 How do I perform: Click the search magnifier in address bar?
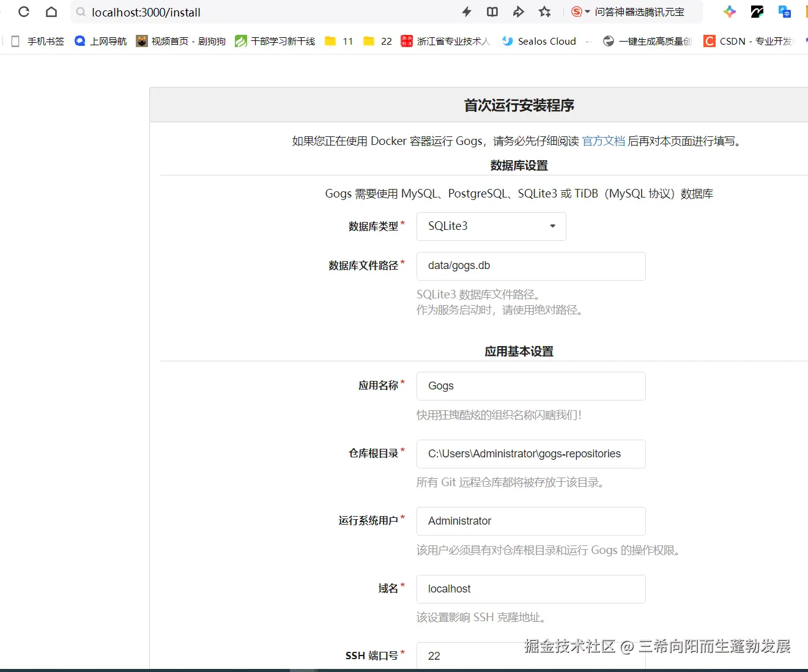pos(81,12)
